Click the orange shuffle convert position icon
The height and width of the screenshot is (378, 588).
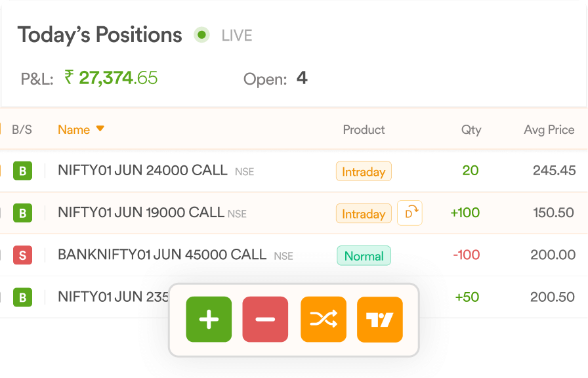point(324,320)
